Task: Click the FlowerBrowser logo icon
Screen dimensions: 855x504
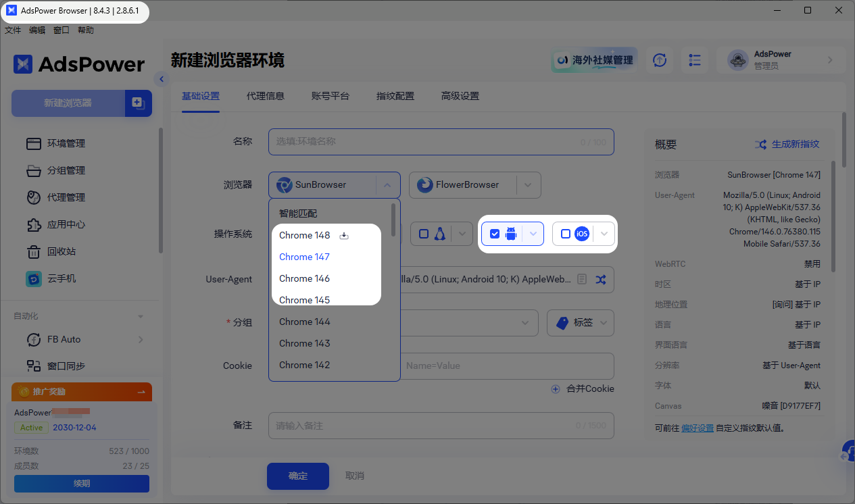Action: point(424,184)
